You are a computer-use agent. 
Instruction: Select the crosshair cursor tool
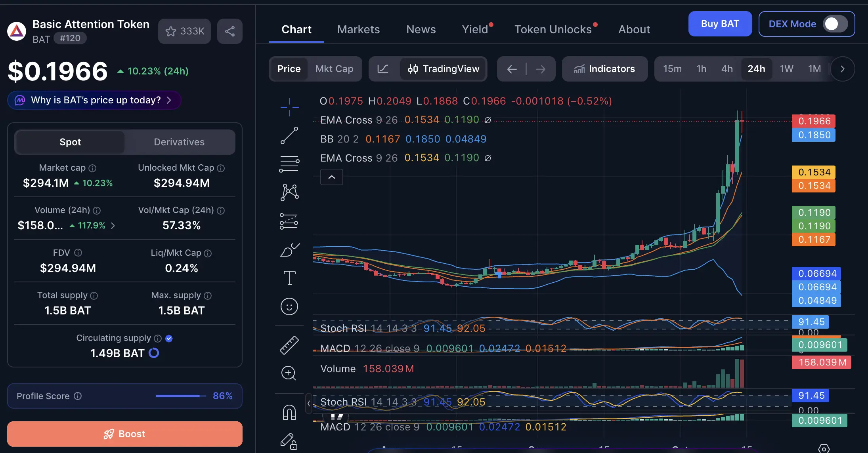point(289,107)
